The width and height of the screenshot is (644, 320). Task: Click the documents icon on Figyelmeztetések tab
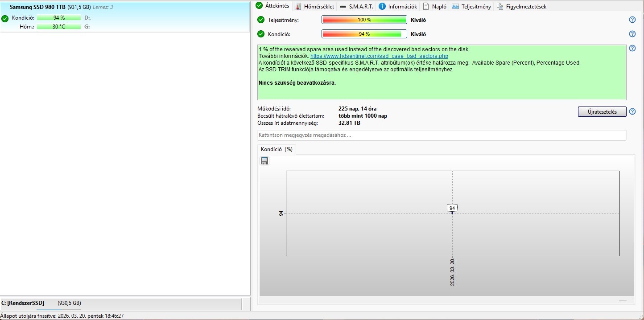500,6
